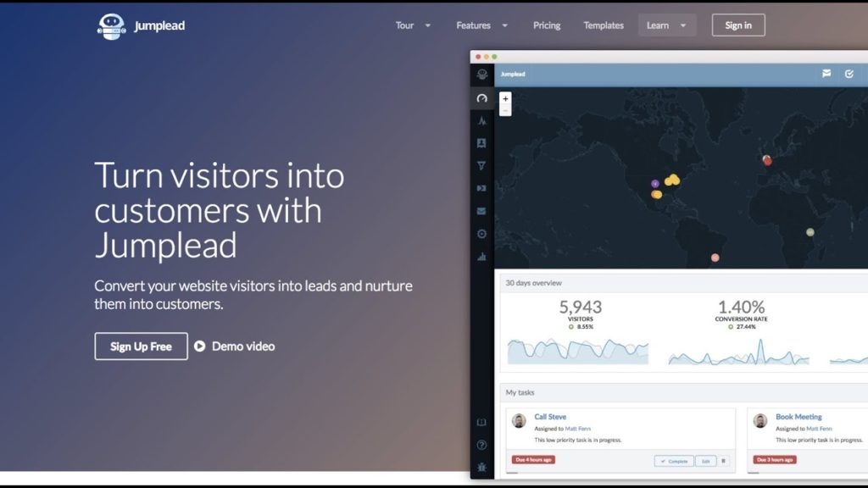Click Matt Fenn in the Book Meeting task

point(819,429)
